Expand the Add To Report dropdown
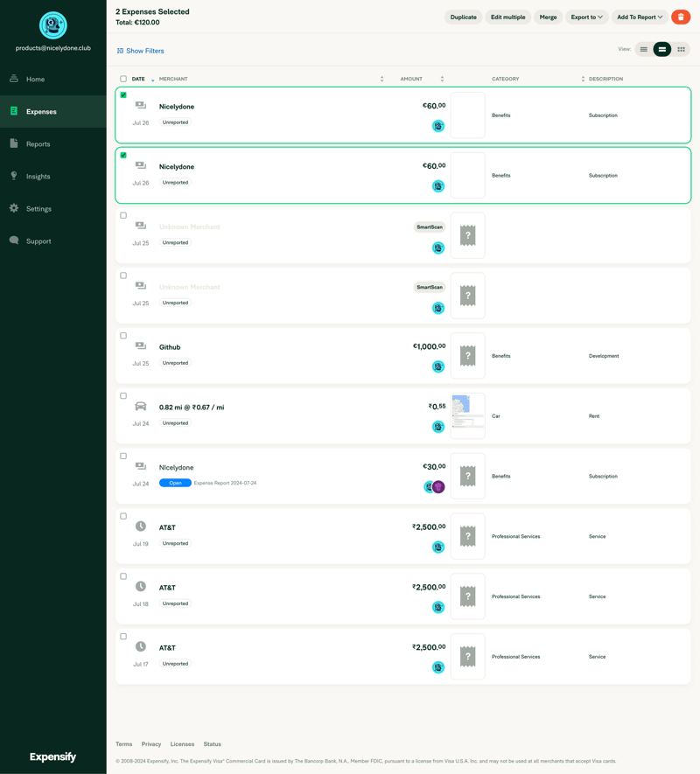The width and height of the screenshot is (700, 774). [638, 17]
